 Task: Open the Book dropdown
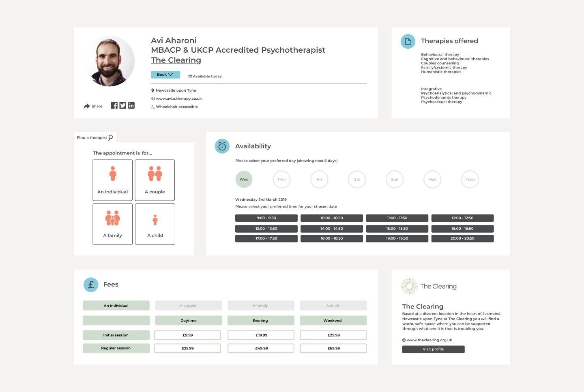tap(165, 75)
